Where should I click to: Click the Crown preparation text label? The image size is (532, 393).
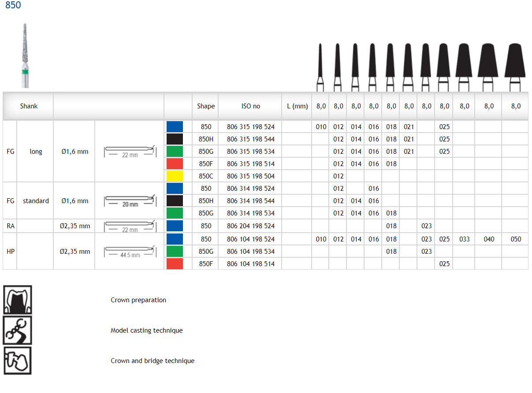[x=138, y=300]
